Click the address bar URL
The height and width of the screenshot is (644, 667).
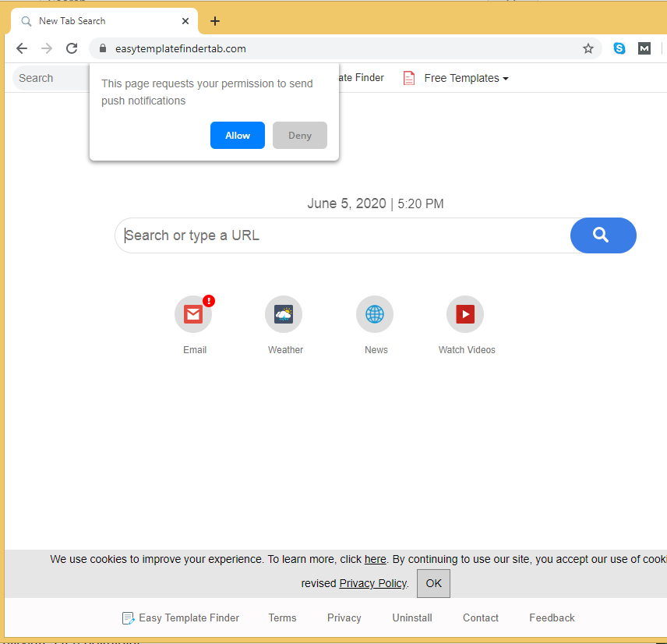[x=180, y=48]
